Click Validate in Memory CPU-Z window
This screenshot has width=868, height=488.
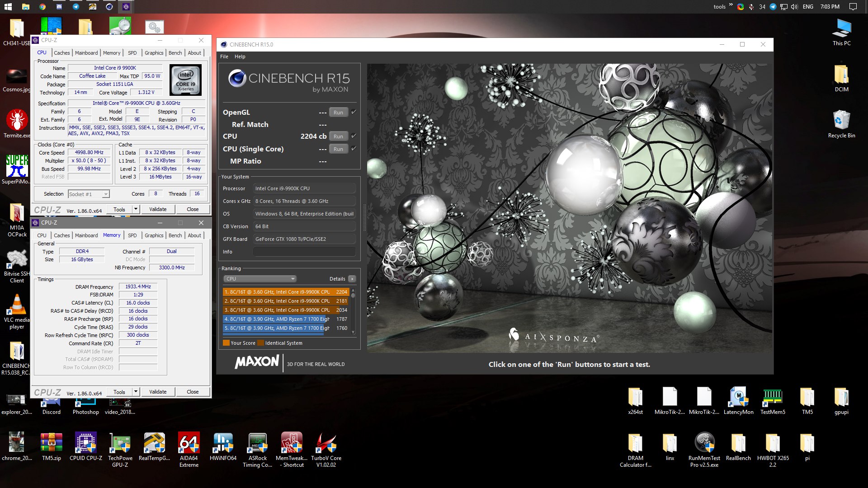click(158, 392)
